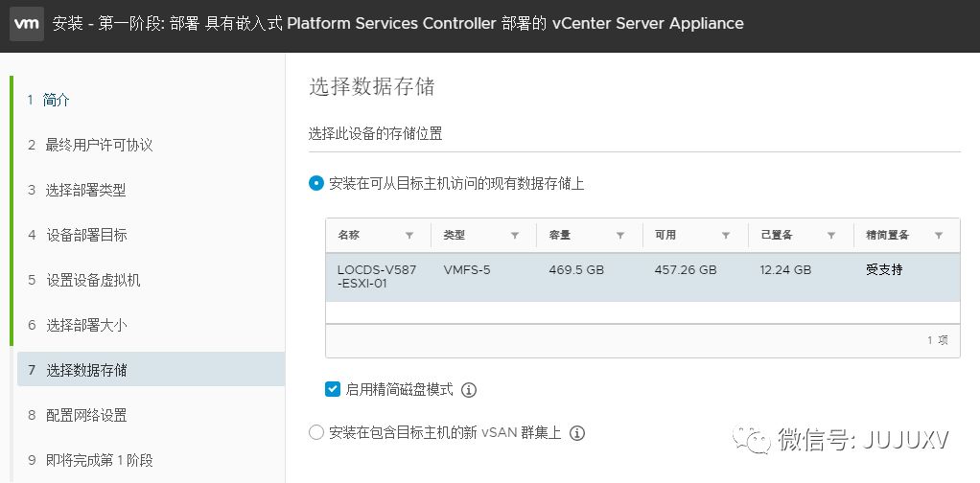Click the 名称 column header text

tap(348, 236)
